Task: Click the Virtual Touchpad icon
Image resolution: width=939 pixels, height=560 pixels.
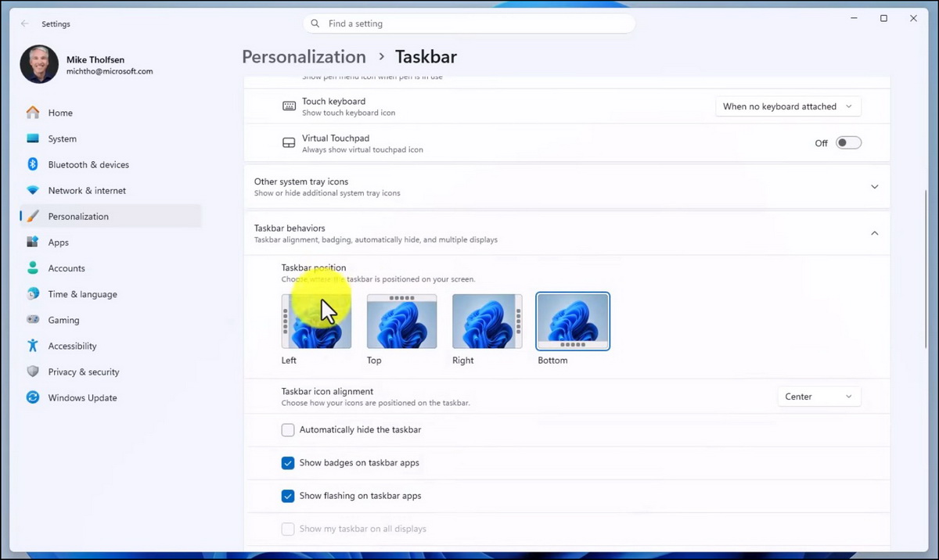Action: click(289, 143)
